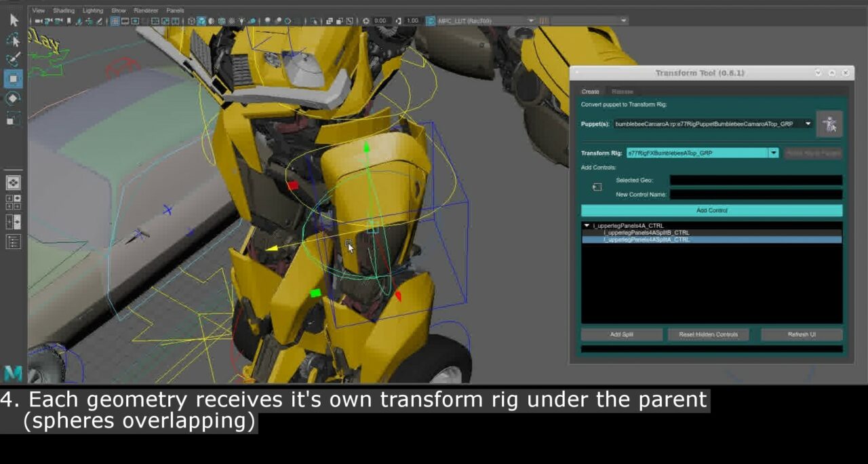Image resolution: width=868 pixels, height=464 pixels.
Task: Open the Shading menu
Action: (64, 10)
